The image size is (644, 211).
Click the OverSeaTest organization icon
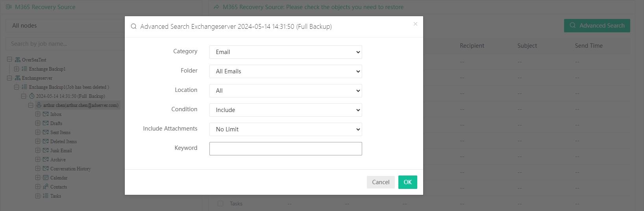coord(18,60)
